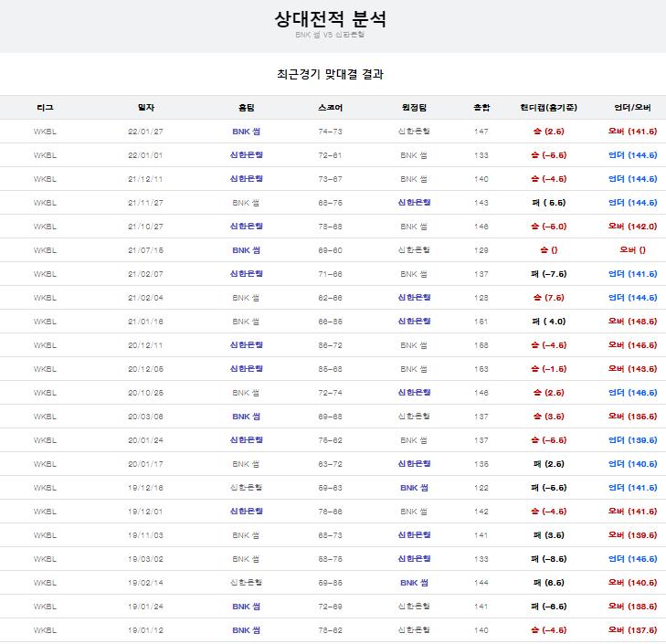The image size is (666, 644).
Task: Click total '144' in the 19/02/14 row
Action: 481,583
